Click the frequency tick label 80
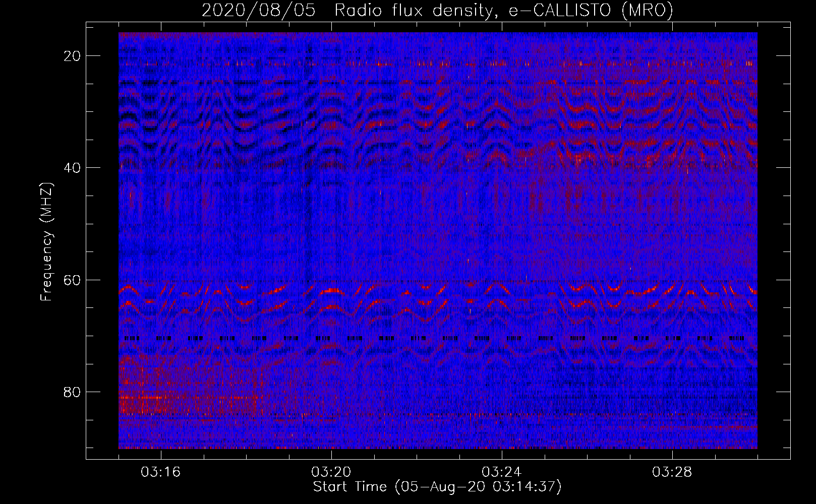The width and height of the screenshot is (816, 504). point(73,392)
